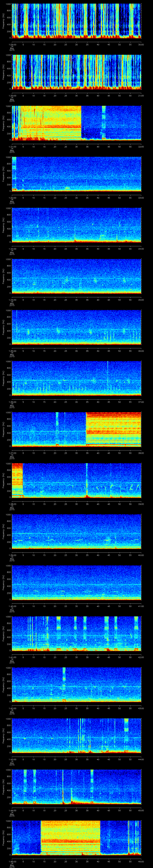Choose the spectrogram panel starting at 1:36:00
153x868 pixels.
point(76,378)
